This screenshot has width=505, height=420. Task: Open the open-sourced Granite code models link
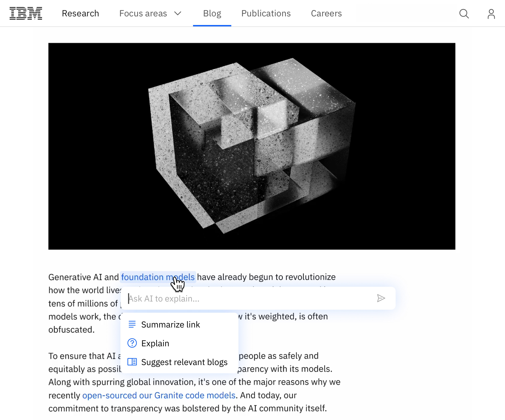(x=159, y=395)
